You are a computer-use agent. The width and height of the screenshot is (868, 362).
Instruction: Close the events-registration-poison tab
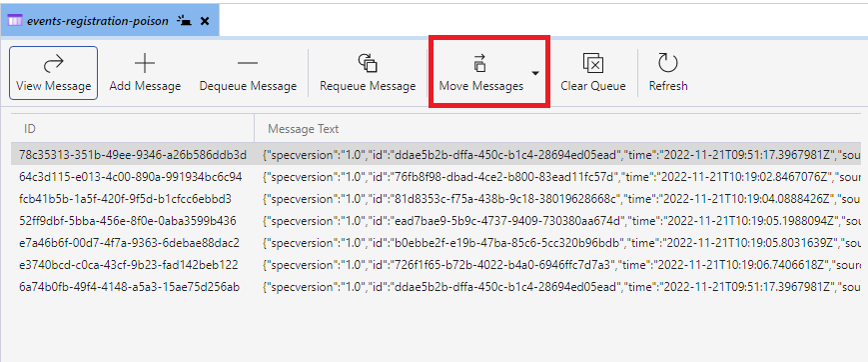point(205,21)
